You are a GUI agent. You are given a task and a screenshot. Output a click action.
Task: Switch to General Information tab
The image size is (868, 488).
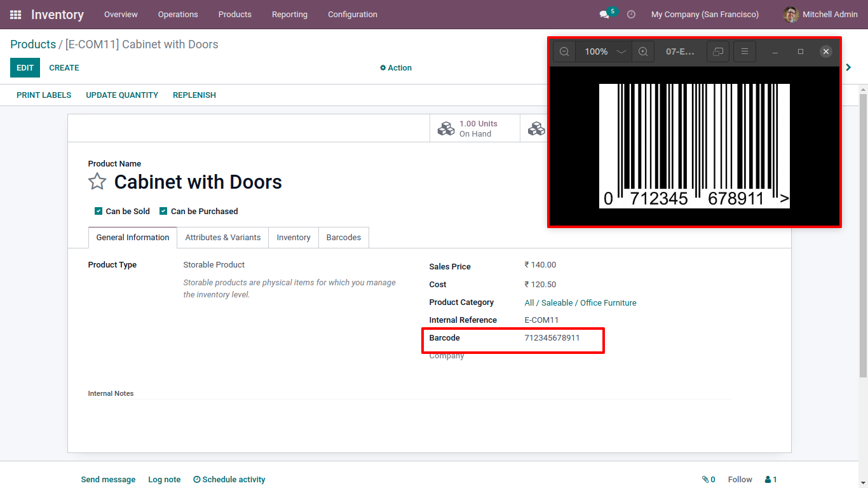(x=133, y=238)
